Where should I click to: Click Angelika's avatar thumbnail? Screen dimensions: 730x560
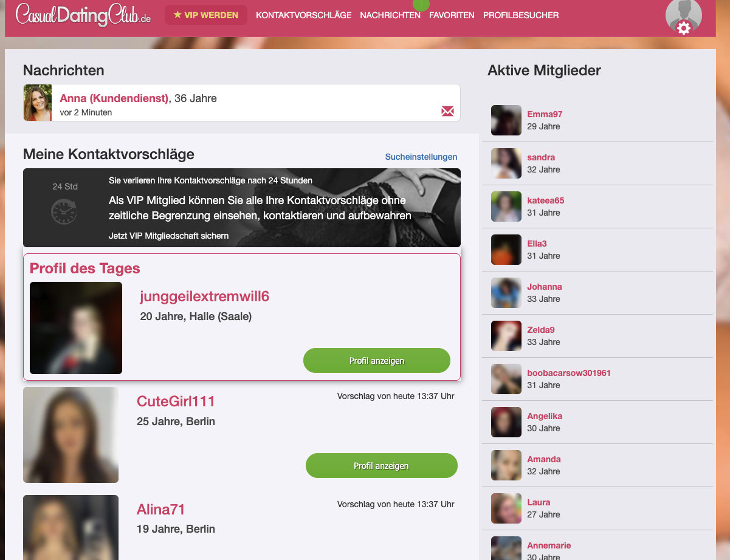coord(506,422)
